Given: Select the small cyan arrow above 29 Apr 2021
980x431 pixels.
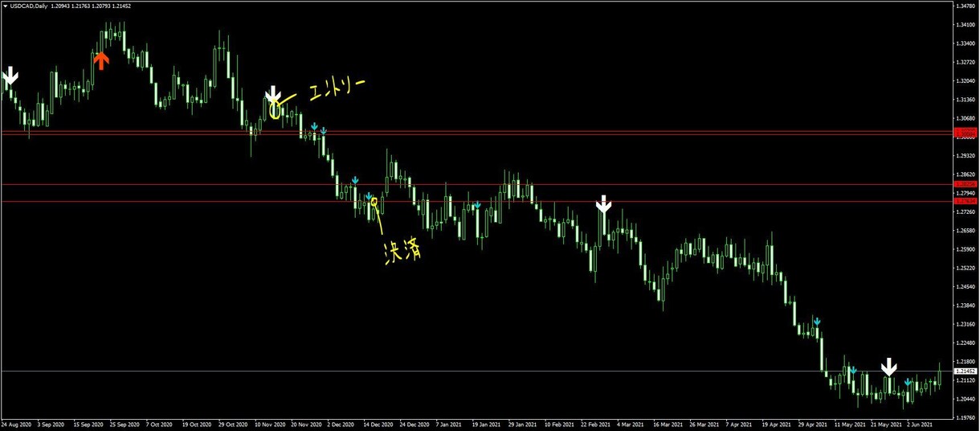Looking at the screenshot, I should click(x=817, y=322).
